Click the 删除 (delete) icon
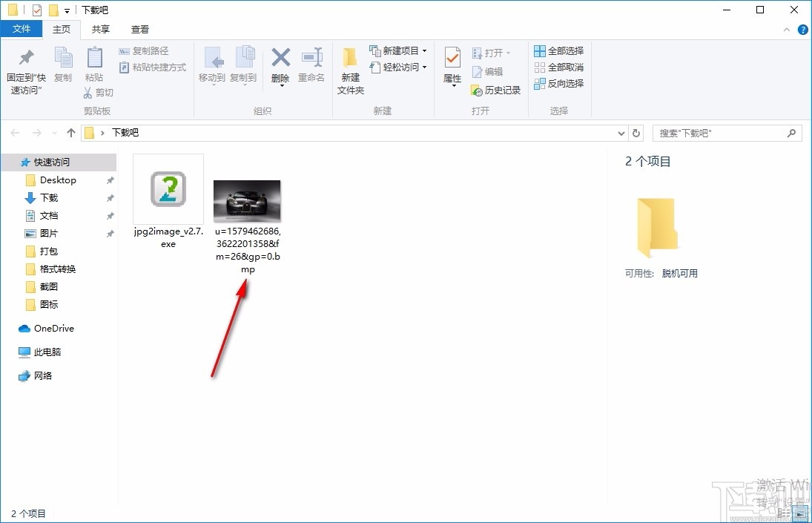 (x=280, y=66)
